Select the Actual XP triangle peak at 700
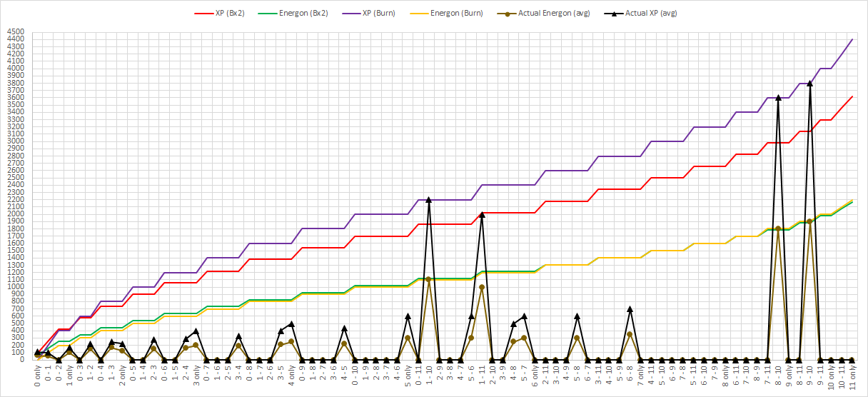The image size is (868, 397). (630, 308)
